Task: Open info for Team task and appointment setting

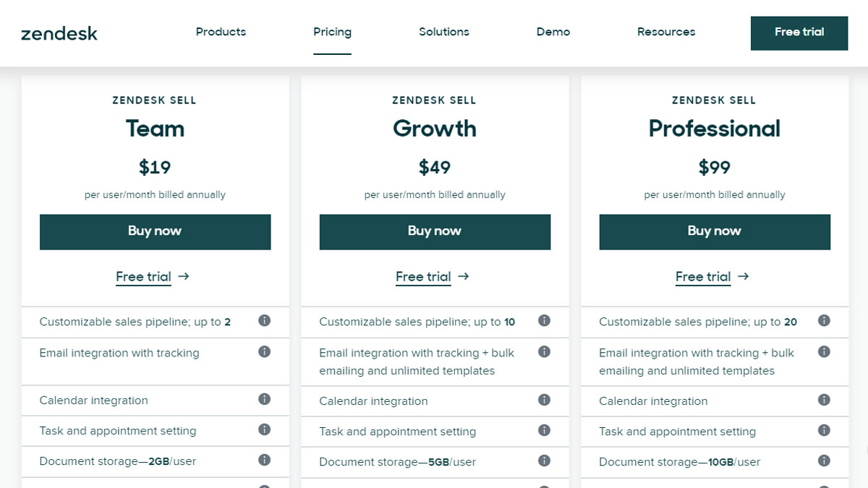Action: [265, 429]
